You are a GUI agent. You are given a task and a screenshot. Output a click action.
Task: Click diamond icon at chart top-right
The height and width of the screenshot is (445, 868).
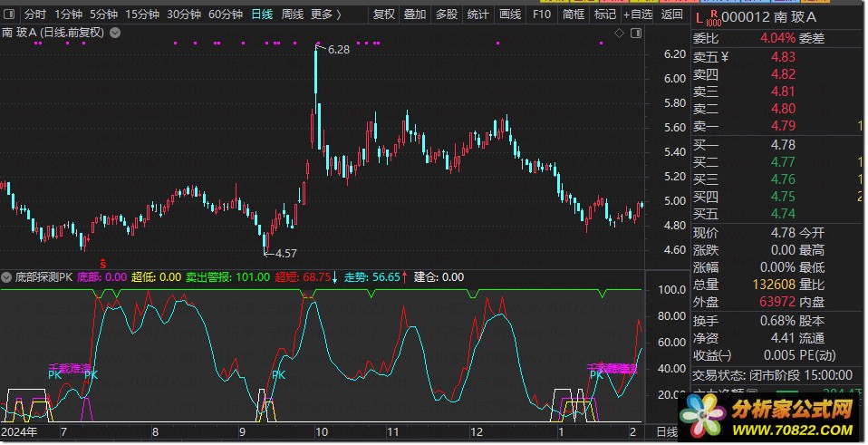pos(619,34)
